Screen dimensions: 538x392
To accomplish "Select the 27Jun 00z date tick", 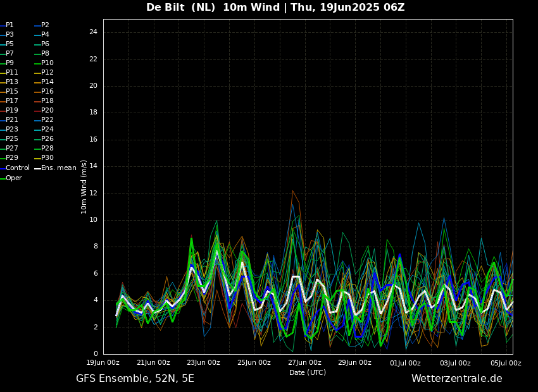I will click(x=304, y=363).
